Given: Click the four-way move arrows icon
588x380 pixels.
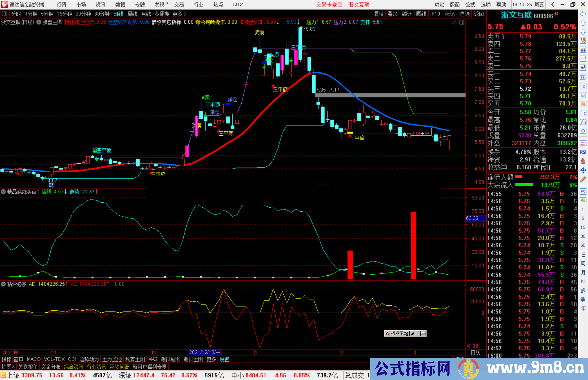Looking at the screenshot, I should [583, 170].
